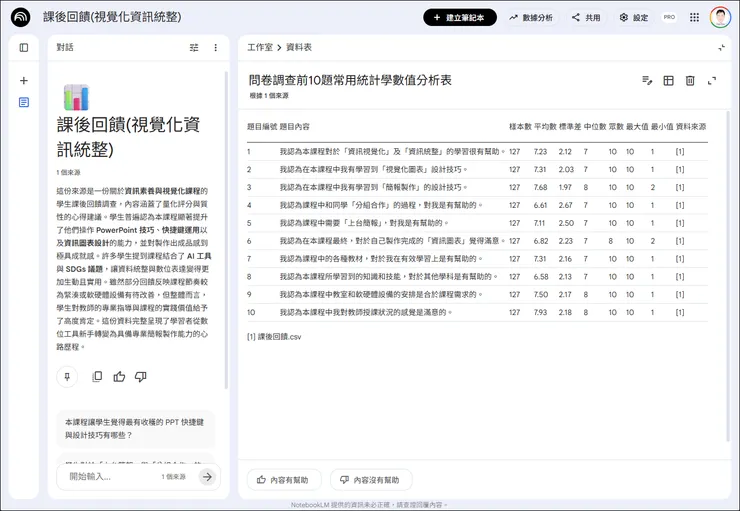Image resolution: width=740 pixels, height=511 pixels.
Task: Mark content helpful with 內容有幫助
Action: [284, 480]
